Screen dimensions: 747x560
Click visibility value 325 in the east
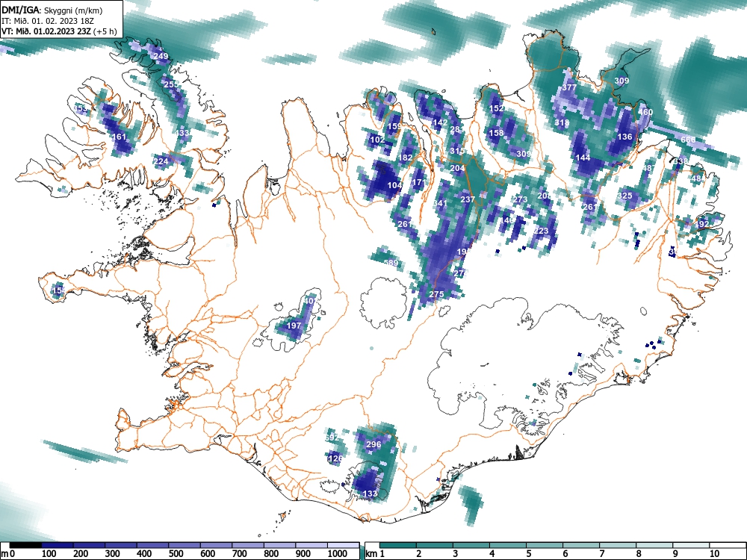coord(624,196)
